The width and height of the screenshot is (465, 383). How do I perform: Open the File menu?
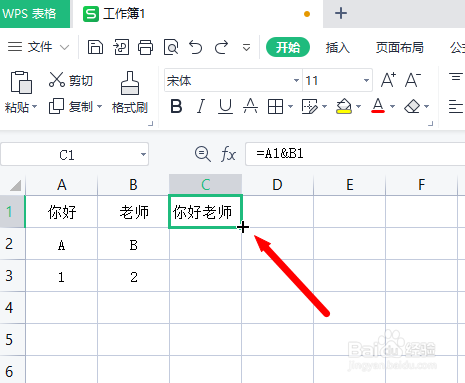[x=40, y=47]
